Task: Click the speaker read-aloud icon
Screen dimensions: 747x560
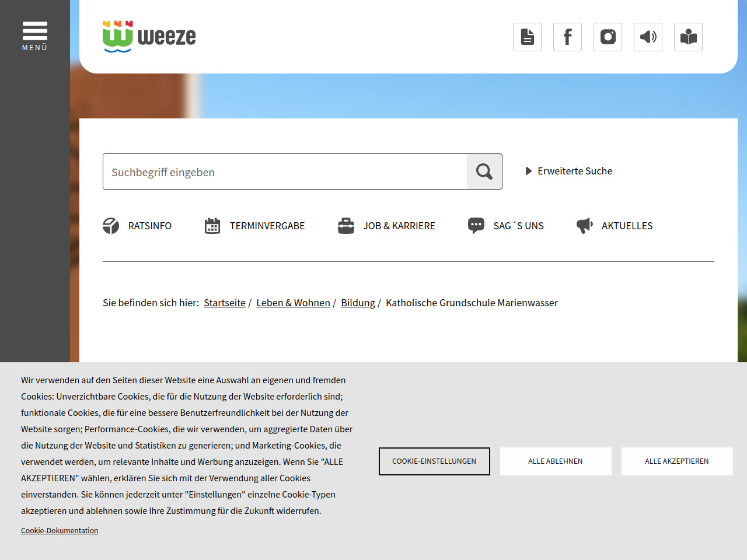Action: click(648, 37)
